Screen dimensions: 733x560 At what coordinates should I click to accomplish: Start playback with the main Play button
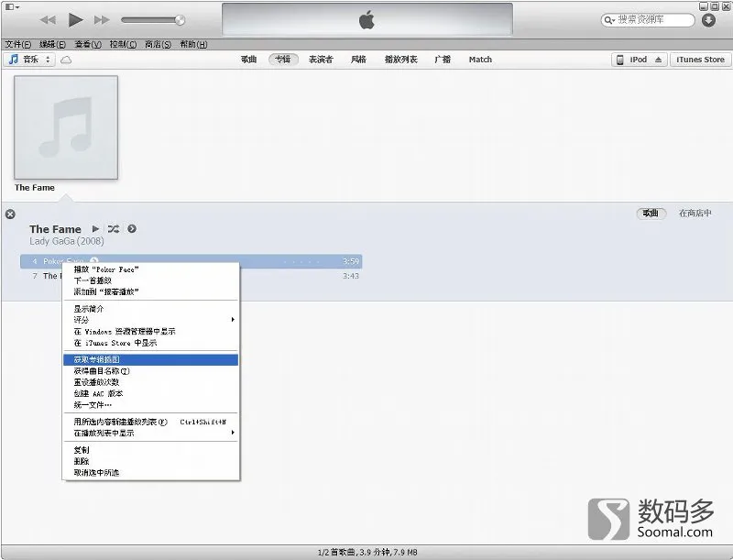pos(75,20)
